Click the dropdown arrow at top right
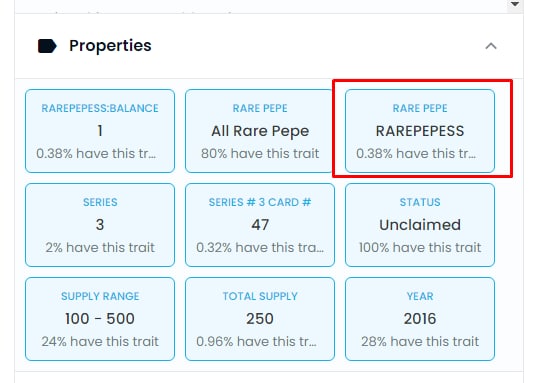This screenshot has height=383, width=533. 515,4
